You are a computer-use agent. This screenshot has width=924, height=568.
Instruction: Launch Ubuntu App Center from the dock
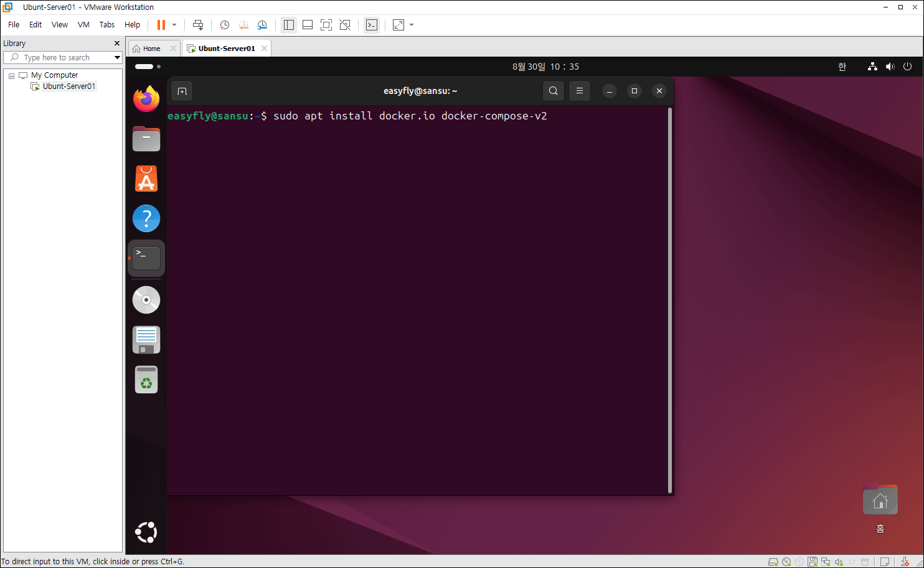point(146,179)
